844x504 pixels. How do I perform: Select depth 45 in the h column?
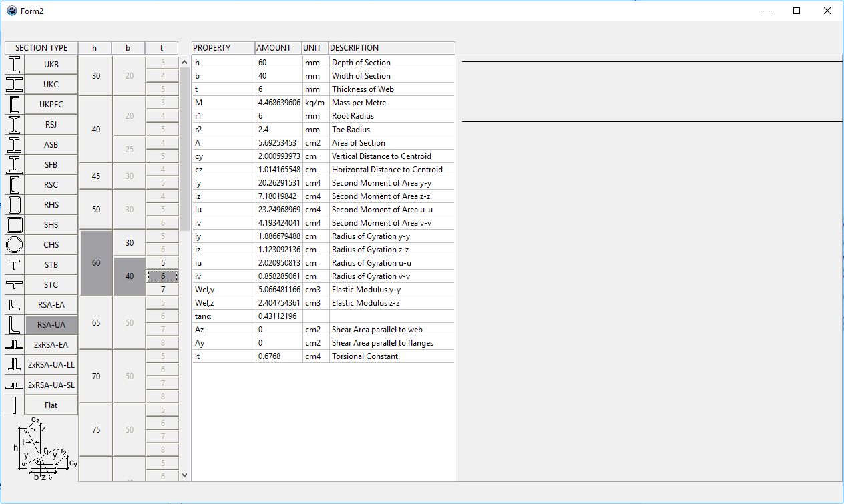coord(96,176)
